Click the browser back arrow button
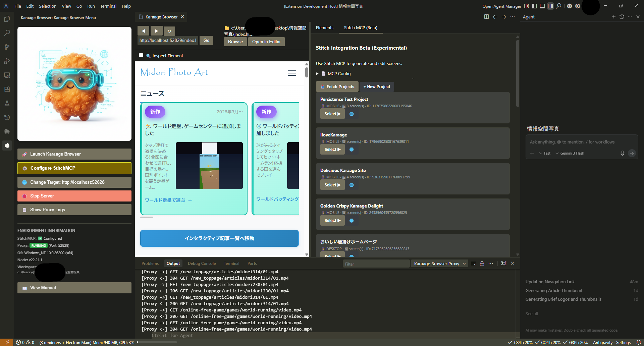Viewport: 644px width, 346px height. click(x=144, y=31)
